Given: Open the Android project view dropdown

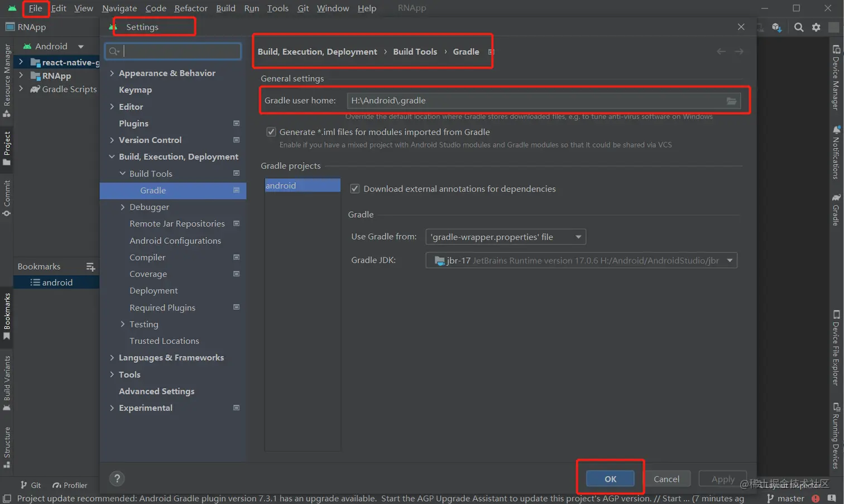Looking at the screenshot, I should [53, 46].
